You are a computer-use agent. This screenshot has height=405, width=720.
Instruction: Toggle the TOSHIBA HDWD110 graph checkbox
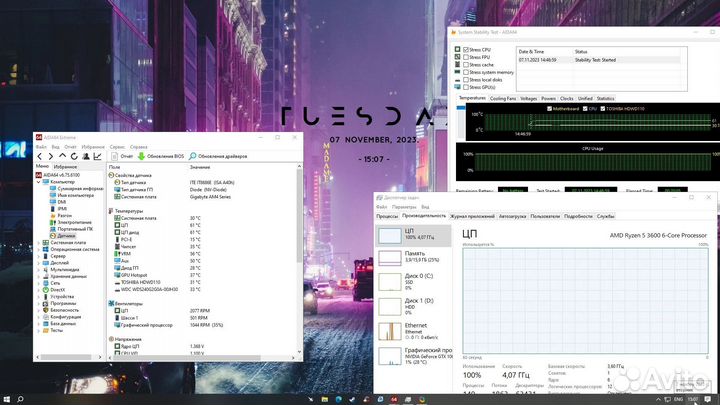[602, 109]
